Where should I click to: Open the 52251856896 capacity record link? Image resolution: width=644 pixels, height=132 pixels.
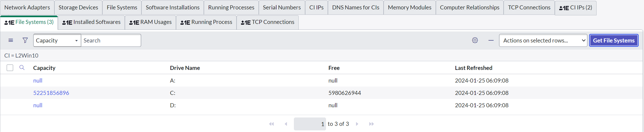[51, 93]
